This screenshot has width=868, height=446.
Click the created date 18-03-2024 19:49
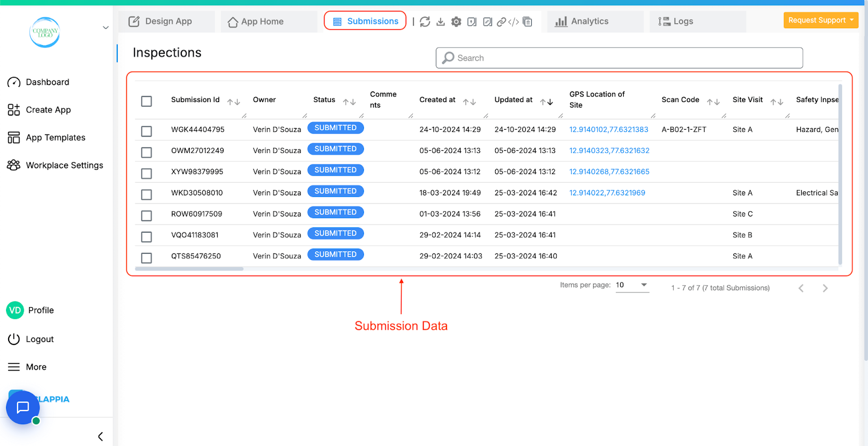point(450,193)
